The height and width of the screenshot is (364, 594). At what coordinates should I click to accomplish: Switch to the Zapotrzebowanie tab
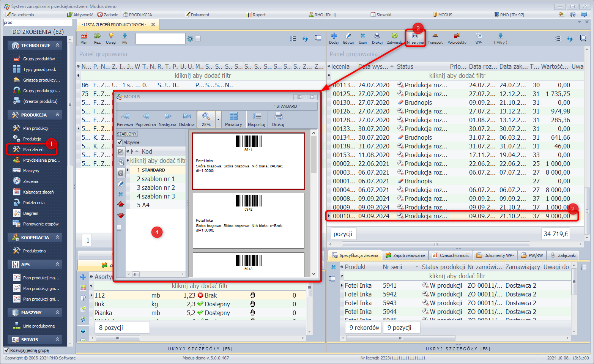(x=405, y=255)
